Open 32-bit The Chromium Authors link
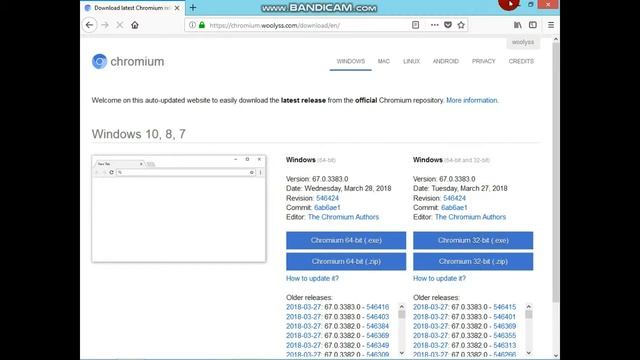640x360 pixels. pyautogui.click(x=470, y=217)
